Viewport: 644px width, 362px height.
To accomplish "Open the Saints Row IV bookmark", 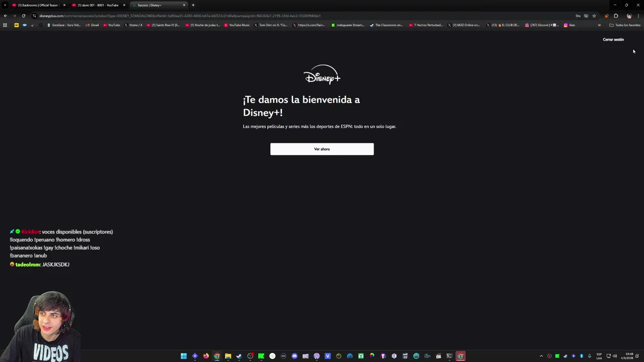I will (163, 25).
